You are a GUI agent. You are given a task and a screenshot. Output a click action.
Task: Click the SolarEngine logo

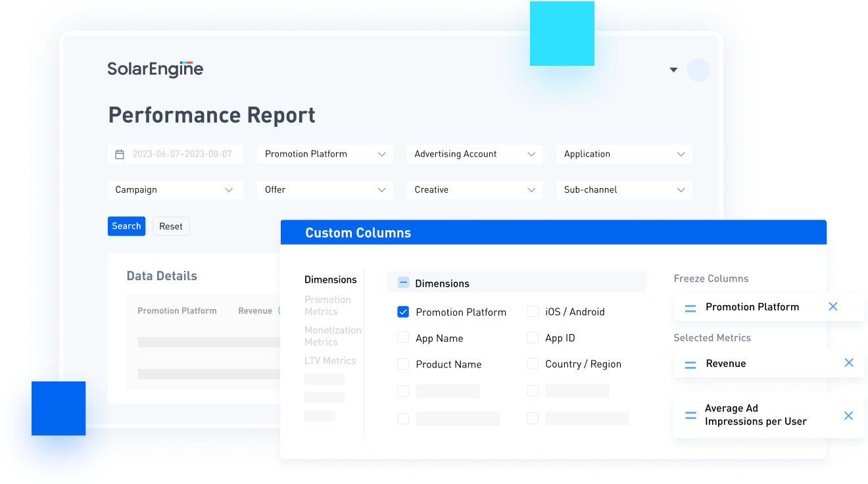coord(155,69)
